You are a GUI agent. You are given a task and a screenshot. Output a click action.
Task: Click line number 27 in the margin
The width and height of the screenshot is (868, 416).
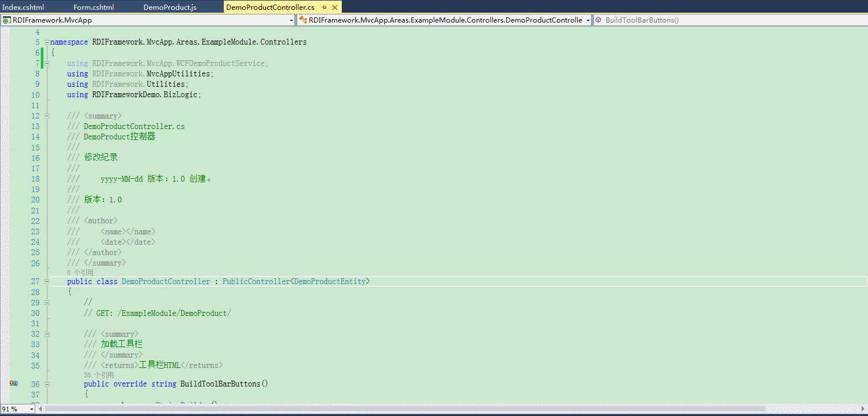(35, 282)
